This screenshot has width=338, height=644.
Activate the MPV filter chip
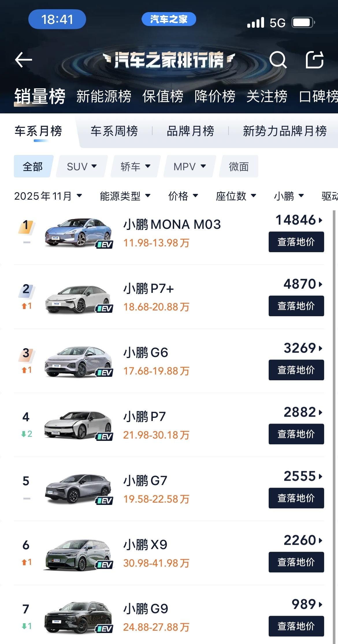coord(188,166)
